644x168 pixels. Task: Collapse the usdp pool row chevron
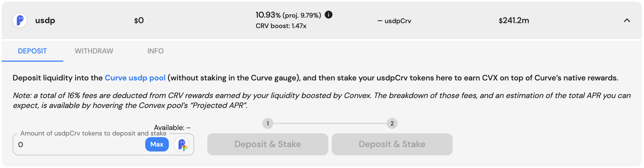coord(627,20)
